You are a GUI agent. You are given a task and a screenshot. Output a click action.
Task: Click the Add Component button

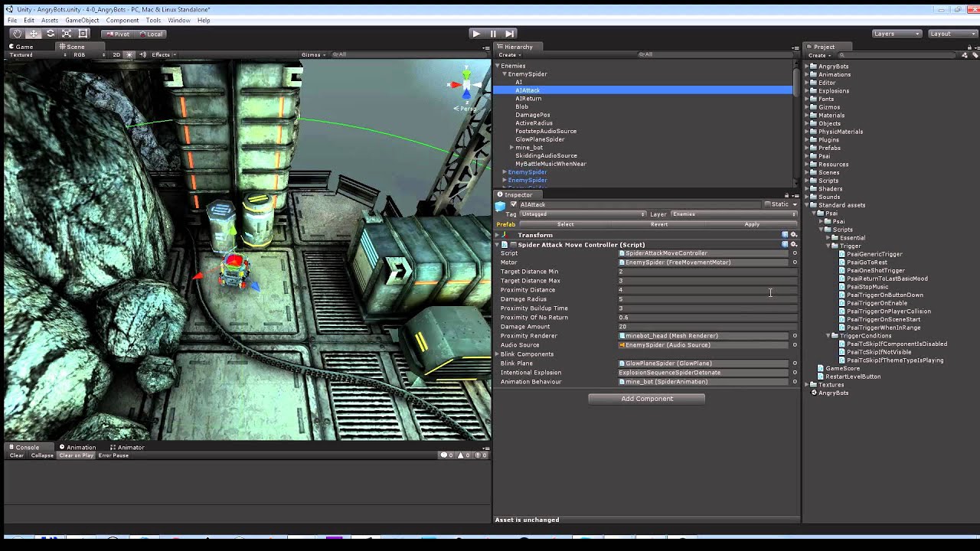click(647, 399)
